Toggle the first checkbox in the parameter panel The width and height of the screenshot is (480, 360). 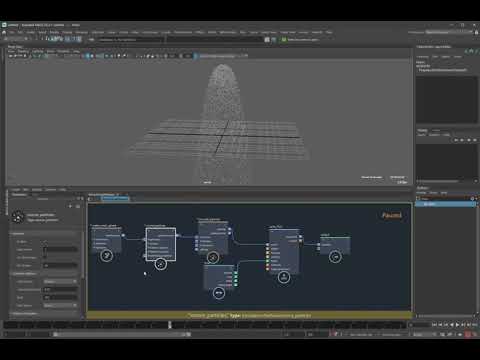coord(45,242)
